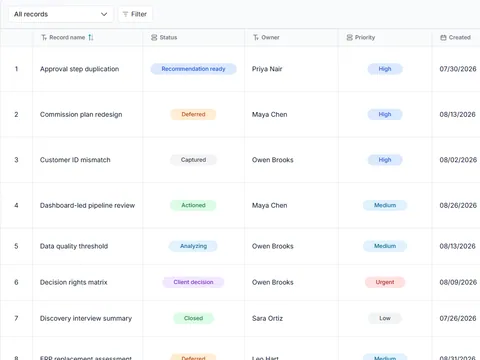
Task: Click Owen Brooks in Data quality threshold row
Action: pos(273,246)
